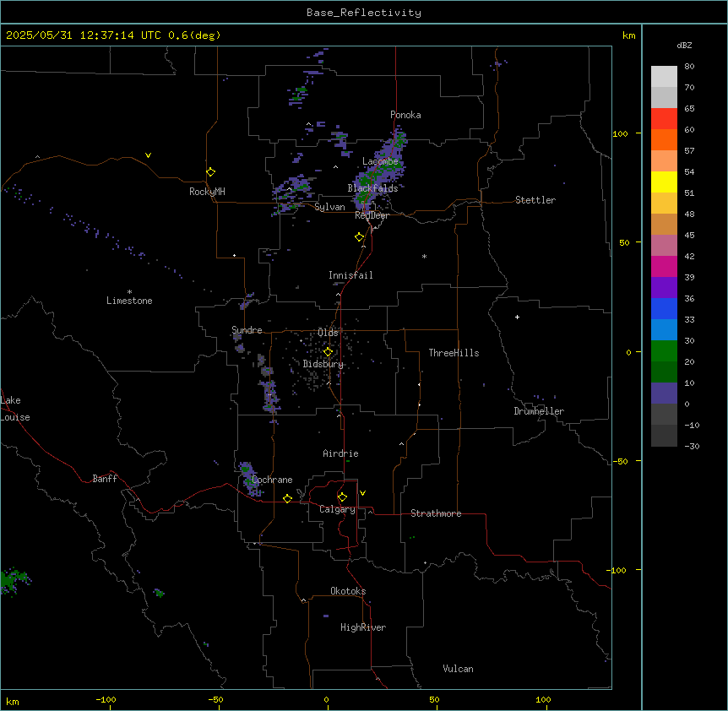The image size is (728, 711).
Task: Click the Didsbury city label
Action: coord(323,364)
